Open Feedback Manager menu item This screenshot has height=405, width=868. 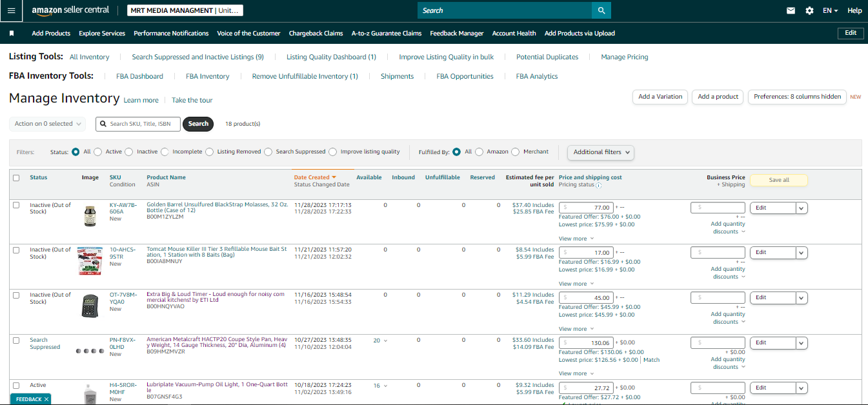point(457,33)
